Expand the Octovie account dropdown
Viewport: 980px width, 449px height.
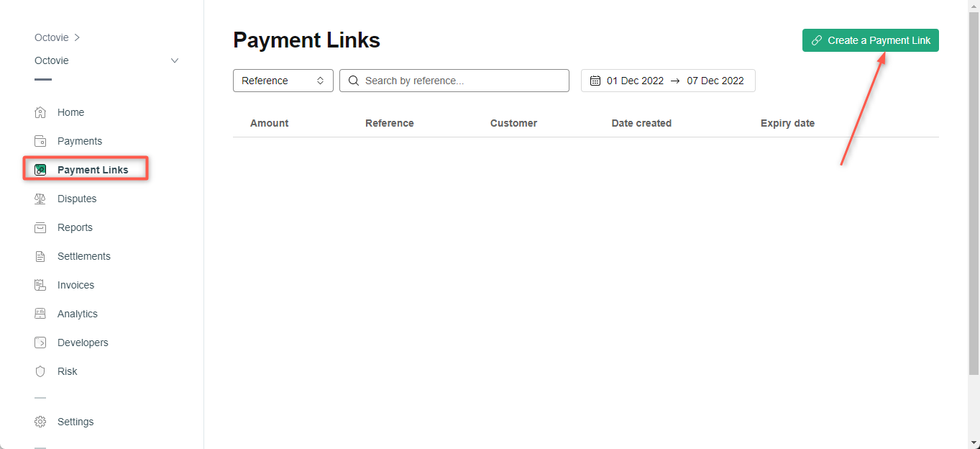pos(174,60)
